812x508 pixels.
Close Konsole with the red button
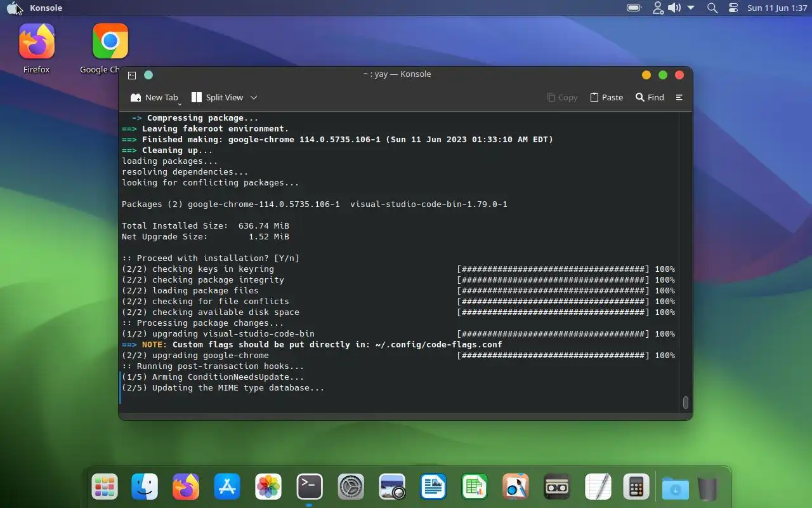(x=679, y=75)
